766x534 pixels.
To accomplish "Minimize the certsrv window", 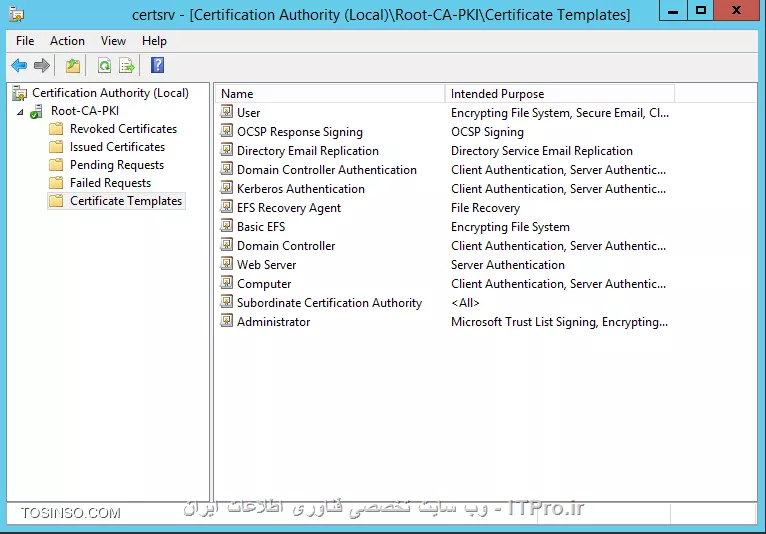I will click(x=673, y=10).
